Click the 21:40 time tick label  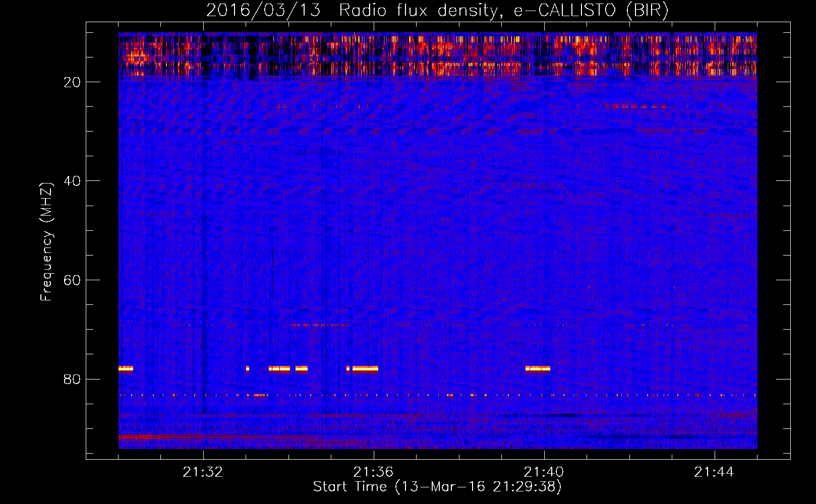point(544,472)
